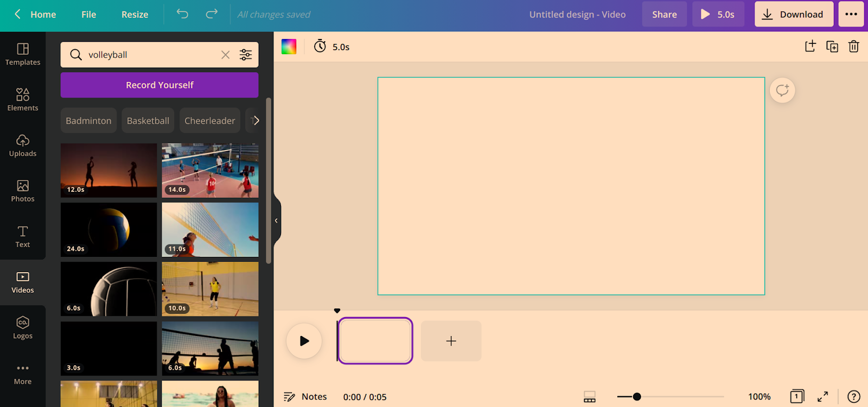
Task: Open the Resize menu
Action: [135, 15]
